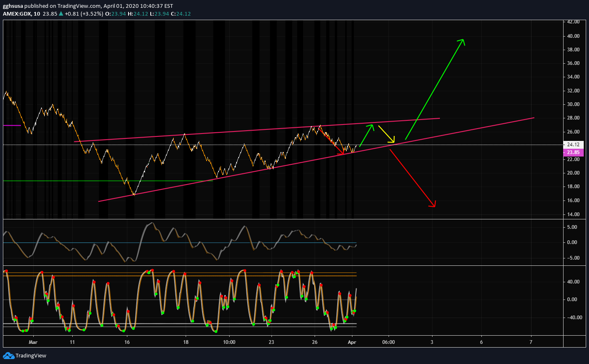
Task: Click the 28.00 price axis label
Action: [x=573, y=118]
